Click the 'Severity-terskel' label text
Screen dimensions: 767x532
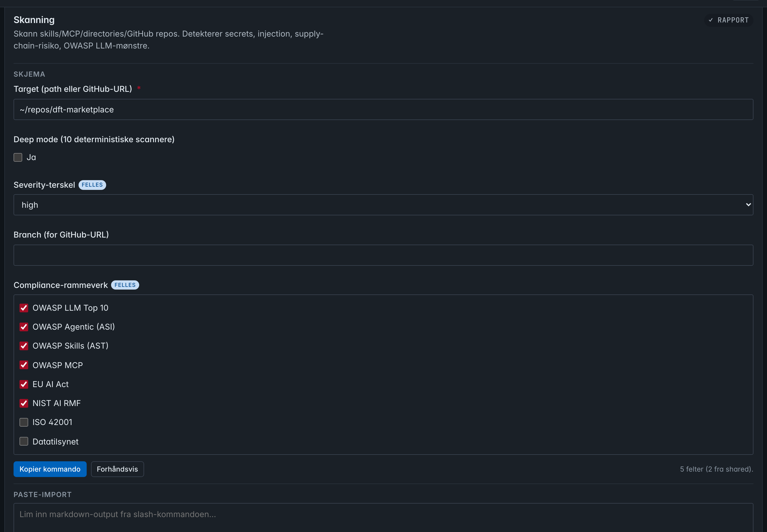(x=44, y=185)
